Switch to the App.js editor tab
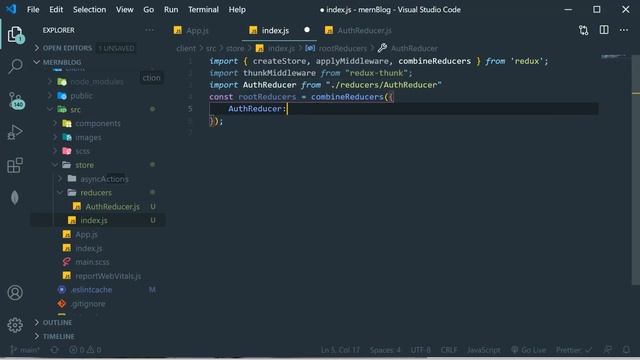The image size is (640, 360). point(204,30)
